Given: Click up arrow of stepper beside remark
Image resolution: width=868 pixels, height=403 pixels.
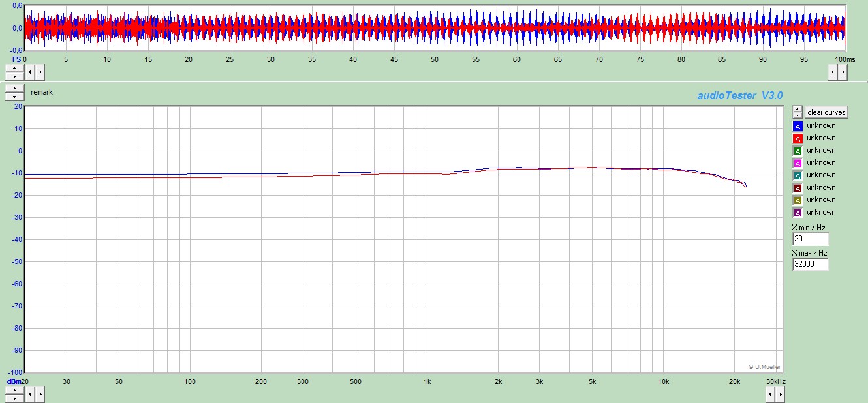Looking at the screenshot, I should click(x=14, y=89).
